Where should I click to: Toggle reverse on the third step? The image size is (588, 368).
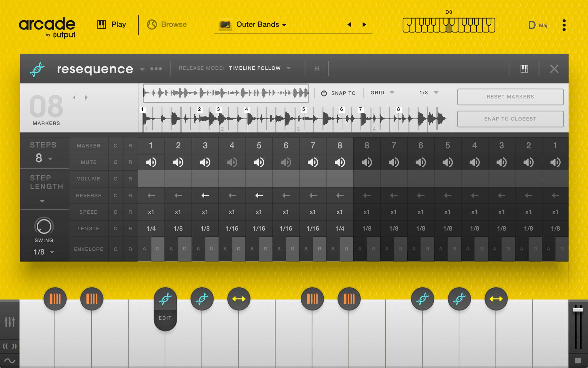pyautogui.click(x=205, y=195)
